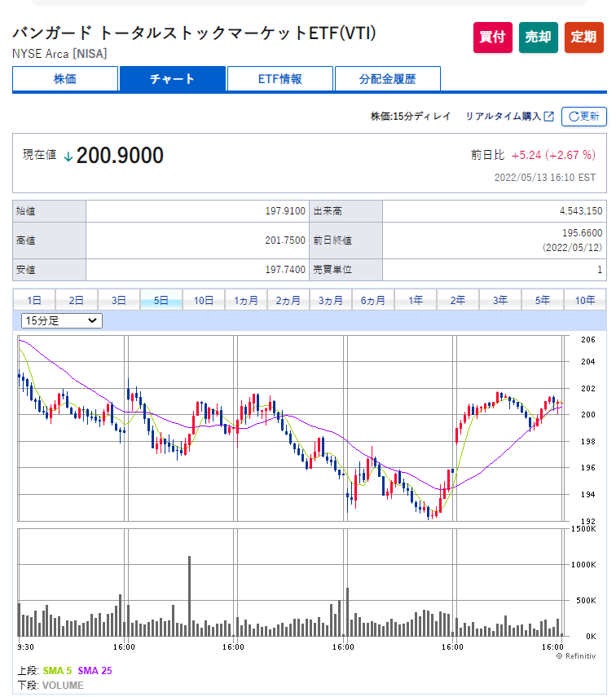Open the 15分足 interval dropdown
616x697 pixels.
62,320
